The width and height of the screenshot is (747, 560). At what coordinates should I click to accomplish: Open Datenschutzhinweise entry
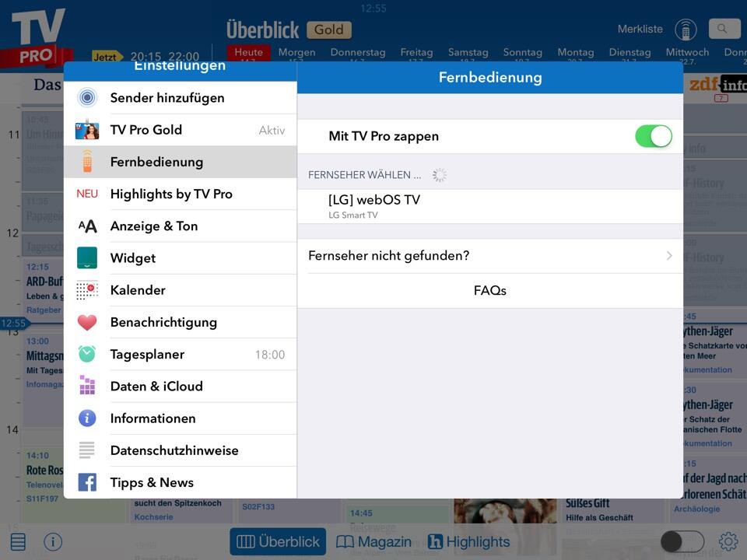[180, 450]
